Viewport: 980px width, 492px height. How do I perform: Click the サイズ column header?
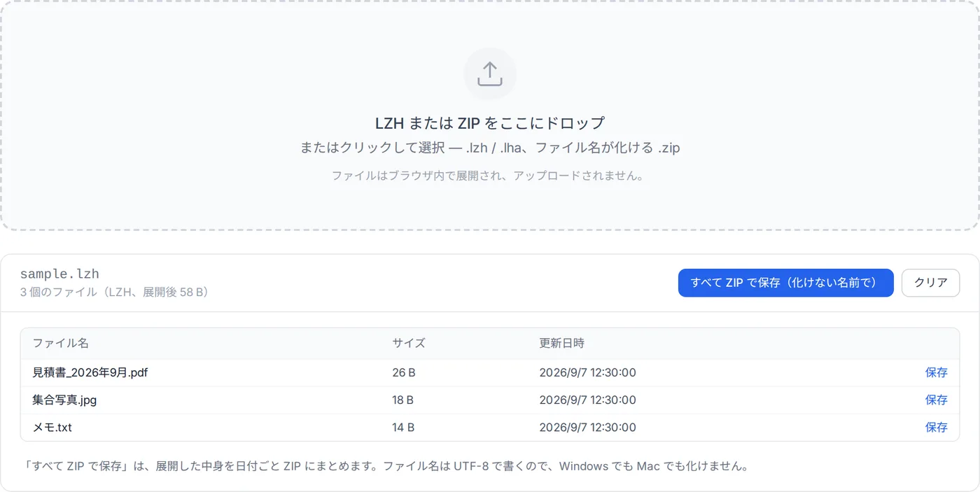pos(409,343)
